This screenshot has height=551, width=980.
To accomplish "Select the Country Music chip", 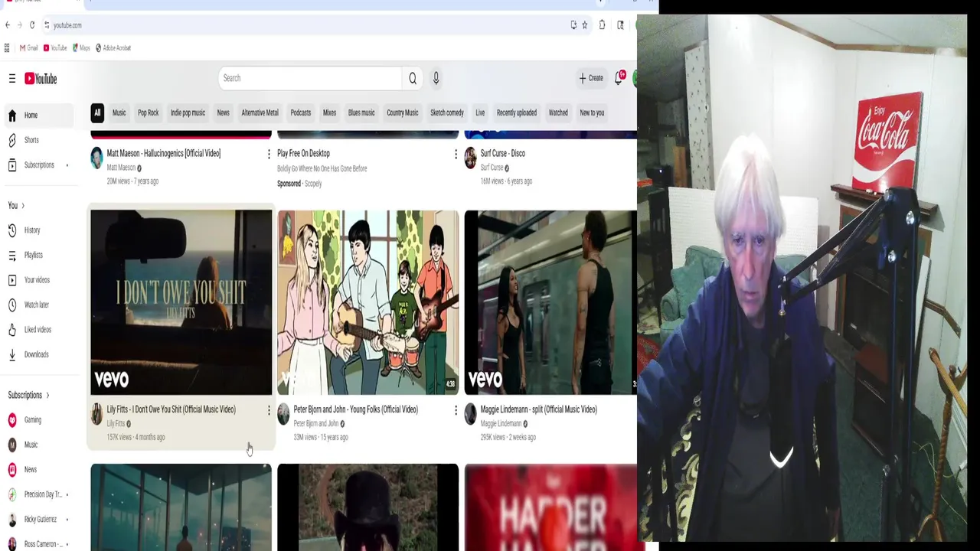I will pyautogui.click(x=403, y=112).
